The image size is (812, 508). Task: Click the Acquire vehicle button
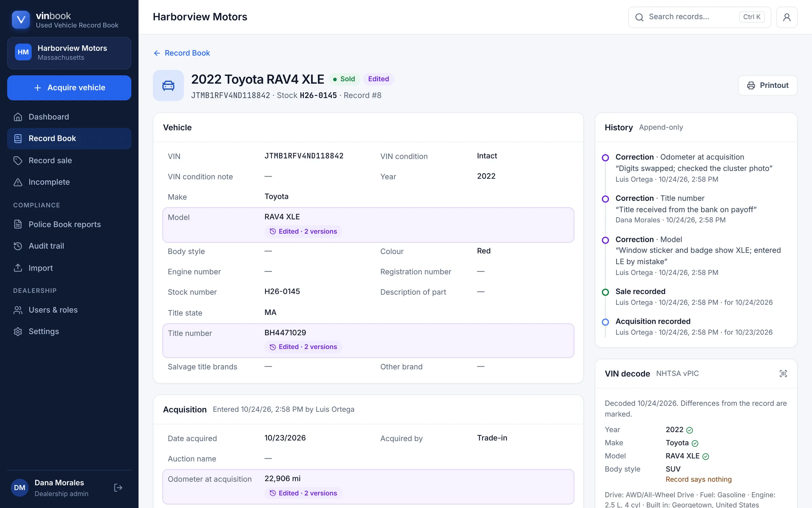[x=69, y=88]
